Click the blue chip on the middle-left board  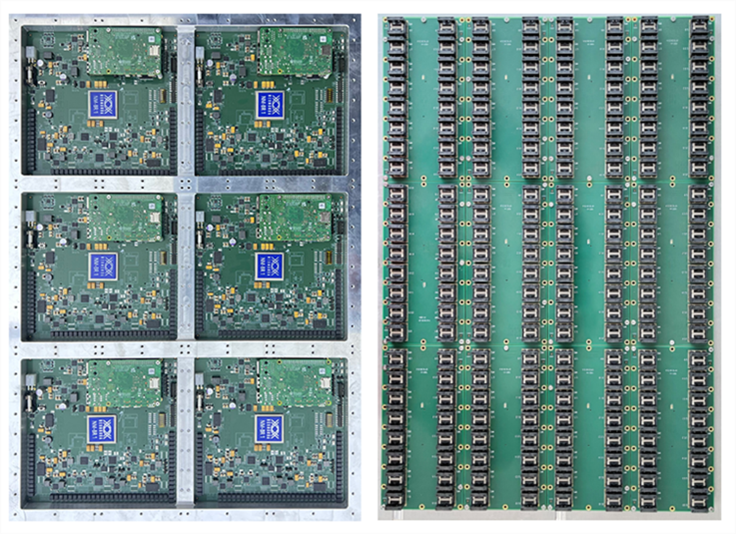point(104,266)
